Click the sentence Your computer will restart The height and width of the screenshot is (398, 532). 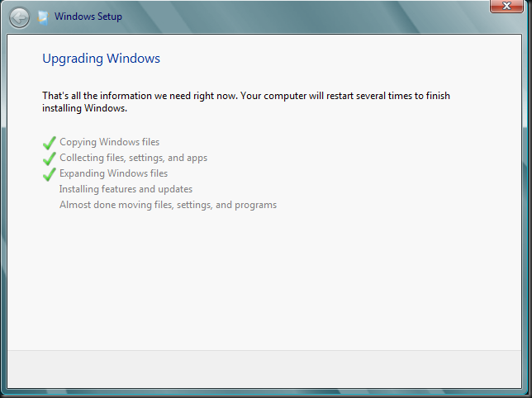[x=345, y=96]
